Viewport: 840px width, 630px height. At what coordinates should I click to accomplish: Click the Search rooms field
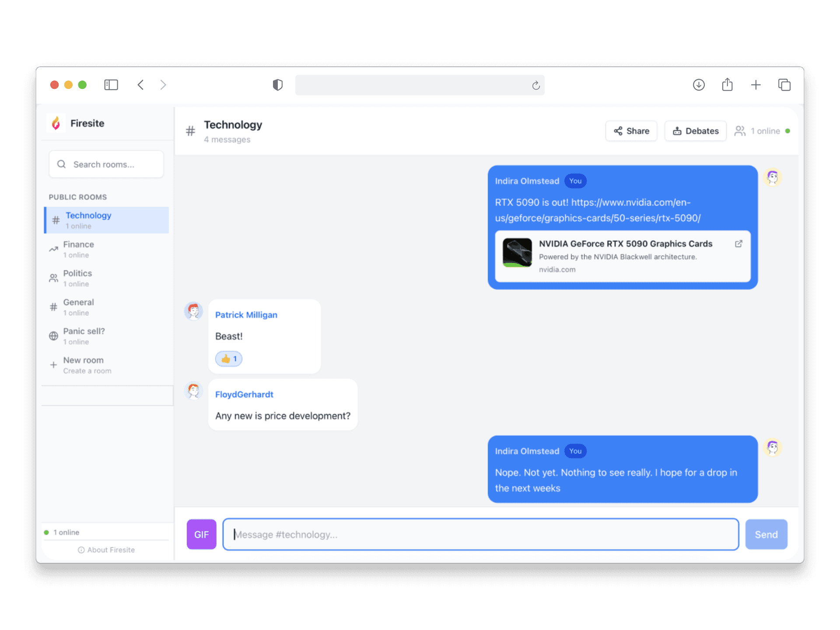[106, 164]
